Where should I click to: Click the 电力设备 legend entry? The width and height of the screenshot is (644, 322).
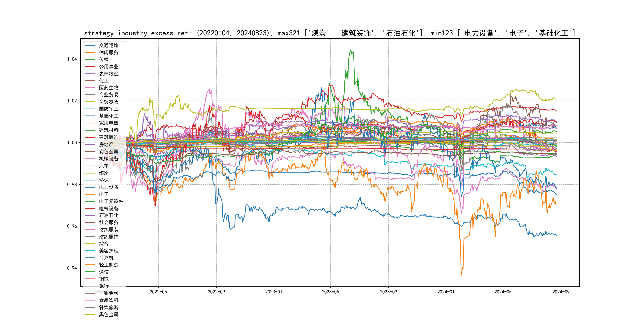pyautogui.click(x=109, y=187)
